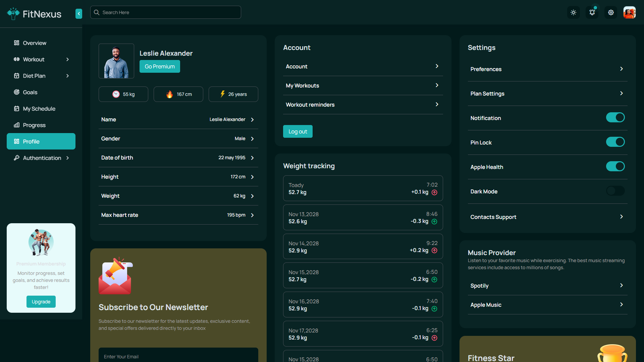
Task: Click the 55 kg weight chip
Action: pyautogui.click(x=123, y=94)
